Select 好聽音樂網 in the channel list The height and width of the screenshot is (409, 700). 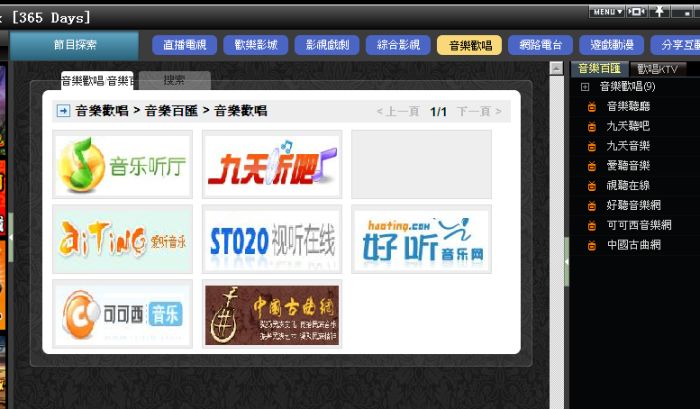pos(633,205)
